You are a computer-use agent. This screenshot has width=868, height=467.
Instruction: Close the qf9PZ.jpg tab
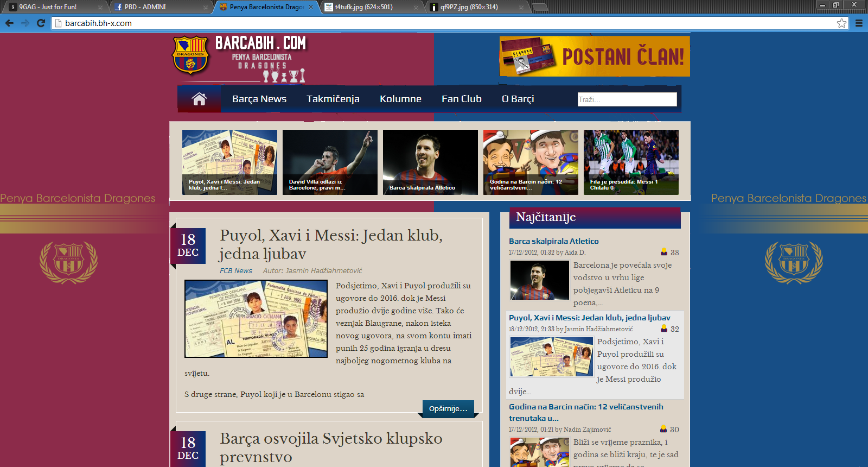521,7
